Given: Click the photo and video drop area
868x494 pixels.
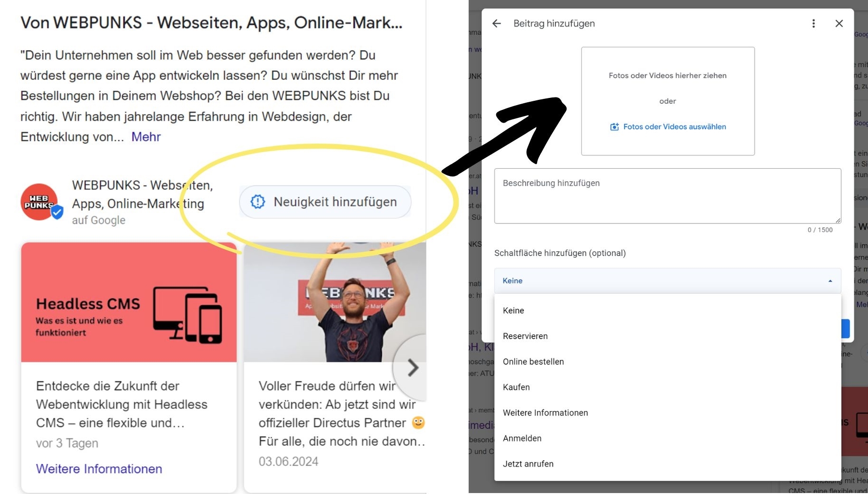Looking at the screenshot, I should (667, 101).
